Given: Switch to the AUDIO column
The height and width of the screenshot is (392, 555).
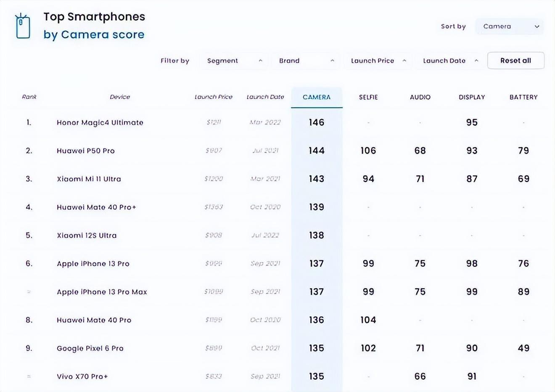Looking at the screenshot, I should pos(420,97).
